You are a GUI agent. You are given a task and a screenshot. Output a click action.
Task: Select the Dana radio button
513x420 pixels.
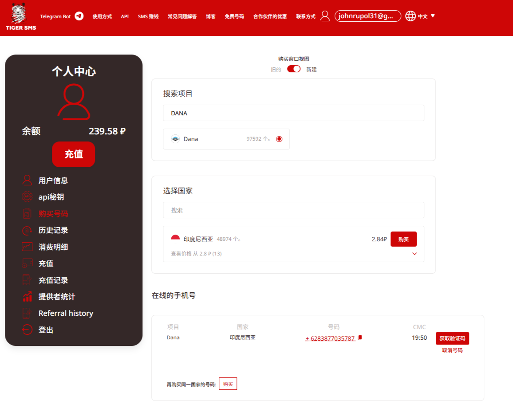pos(279,139)
